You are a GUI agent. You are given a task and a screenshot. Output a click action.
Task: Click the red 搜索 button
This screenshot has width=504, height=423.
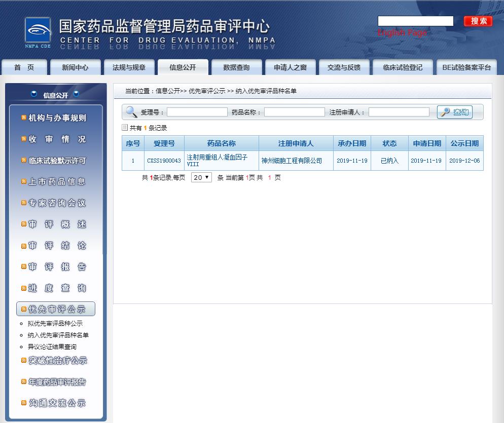478,21
